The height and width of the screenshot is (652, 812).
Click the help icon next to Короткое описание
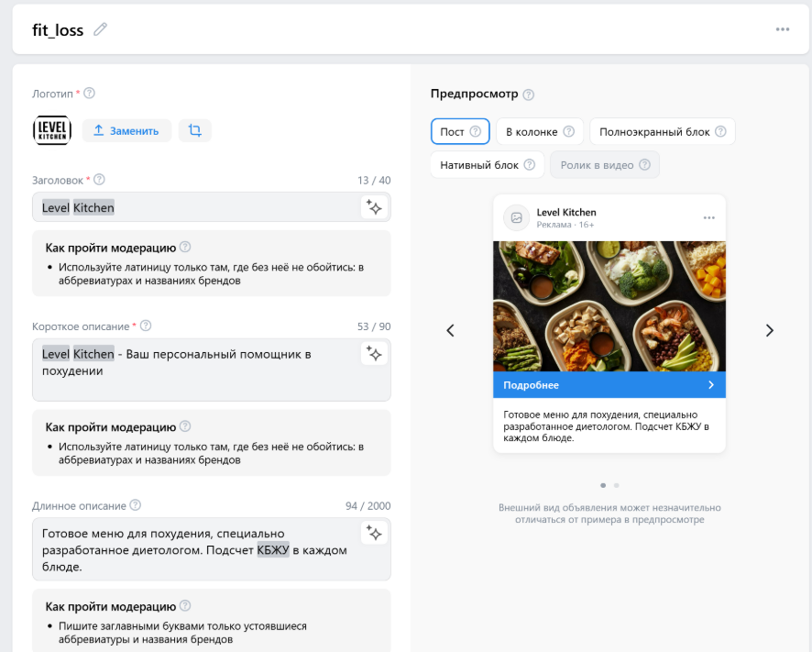(x=146, y=326)
